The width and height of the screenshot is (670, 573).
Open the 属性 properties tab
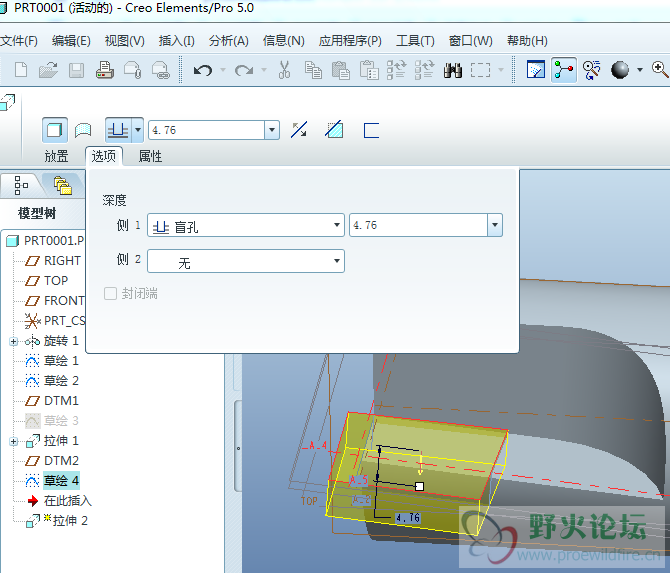click(x=150, y=156)
